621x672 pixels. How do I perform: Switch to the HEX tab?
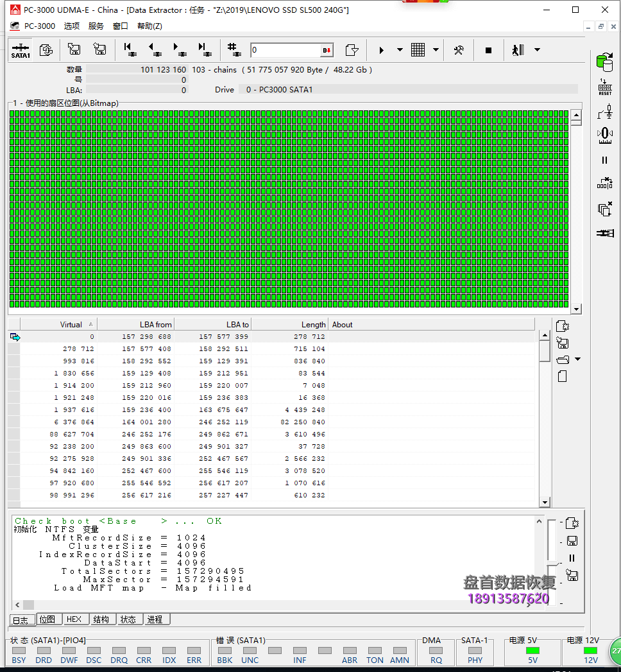click(76, 619)
